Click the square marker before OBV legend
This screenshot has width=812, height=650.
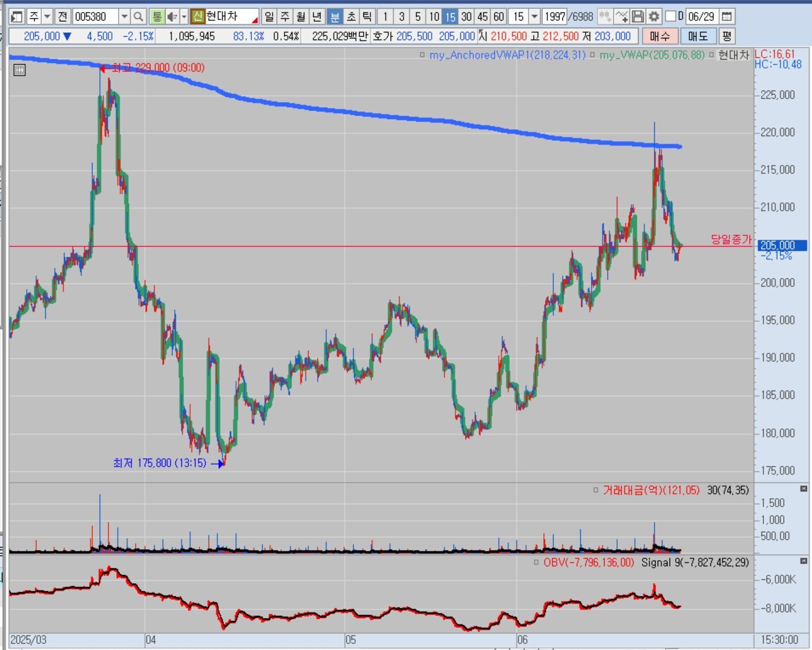tap(536, 563)
